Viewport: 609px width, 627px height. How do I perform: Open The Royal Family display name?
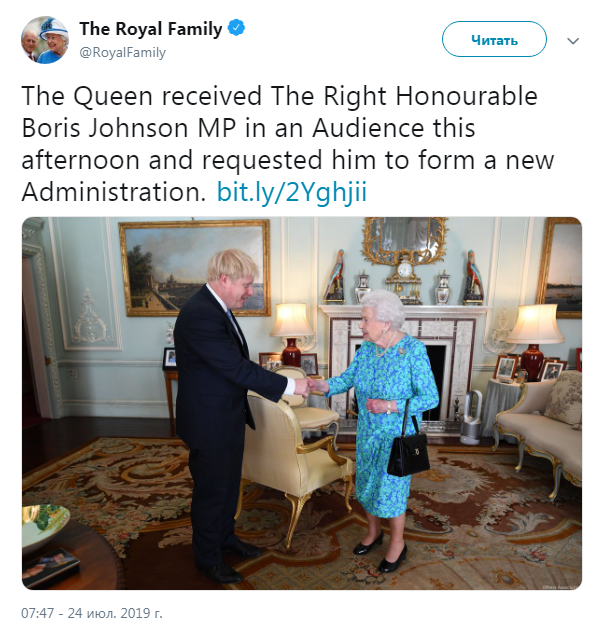click(x=150, y=29)
